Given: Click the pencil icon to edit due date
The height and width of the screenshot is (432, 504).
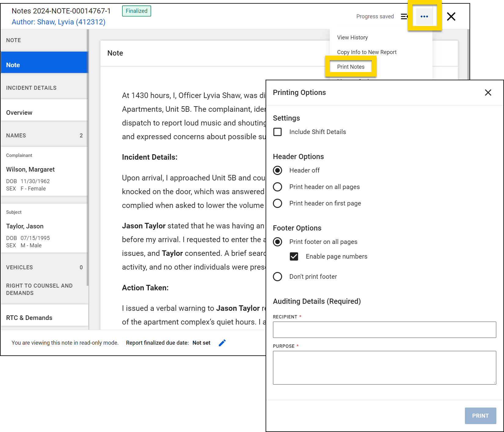Looking at the screenshot, I should (x=222, y=343).
